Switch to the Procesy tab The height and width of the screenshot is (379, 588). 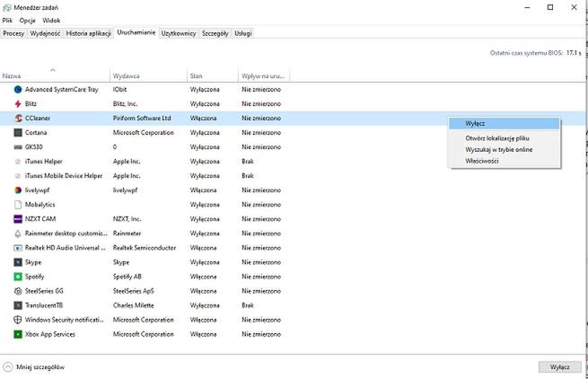coord(13,33)
